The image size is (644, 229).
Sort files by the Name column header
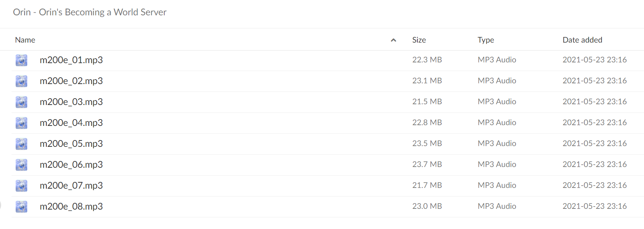[x=25, y=40]
